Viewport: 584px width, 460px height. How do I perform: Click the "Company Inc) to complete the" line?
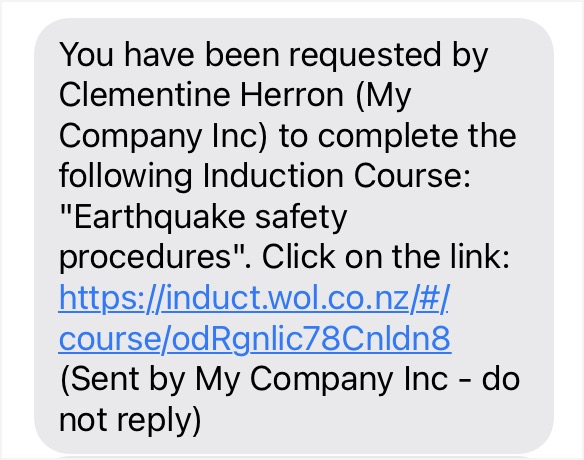288,136
